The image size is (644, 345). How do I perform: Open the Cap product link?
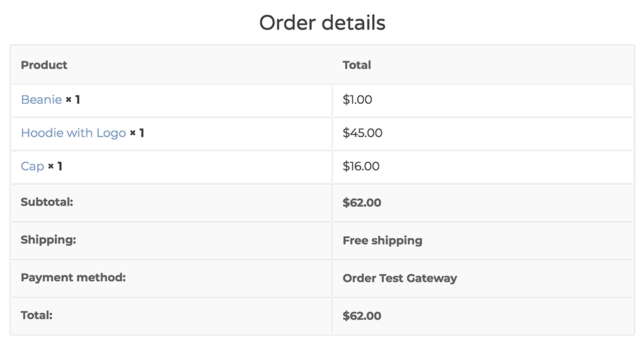(x=32, y=167)
